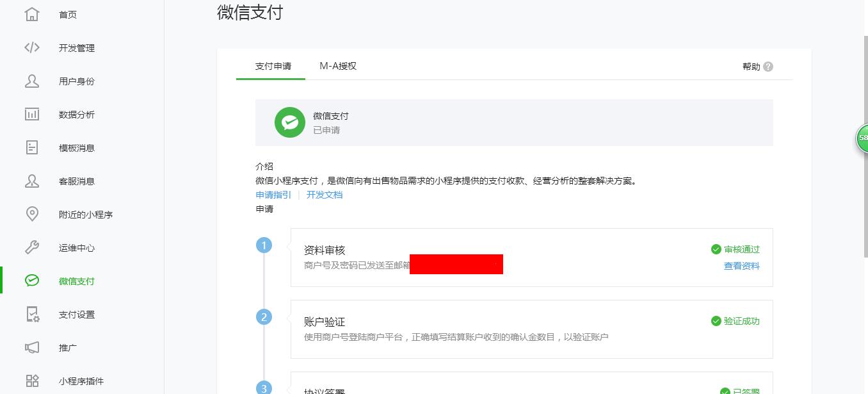The image size is (868, 394).
Task: Click the person icon for 用户身份
Action: pos(32,81)
